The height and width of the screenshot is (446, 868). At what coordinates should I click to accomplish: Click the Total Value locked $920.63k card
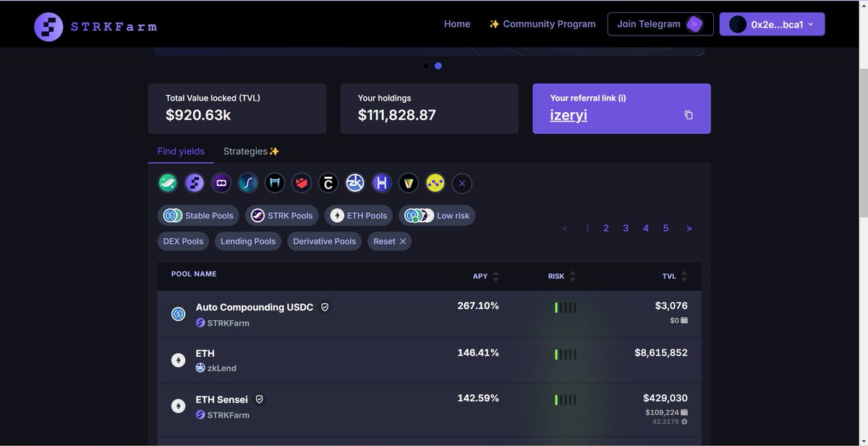click(237, 109)
